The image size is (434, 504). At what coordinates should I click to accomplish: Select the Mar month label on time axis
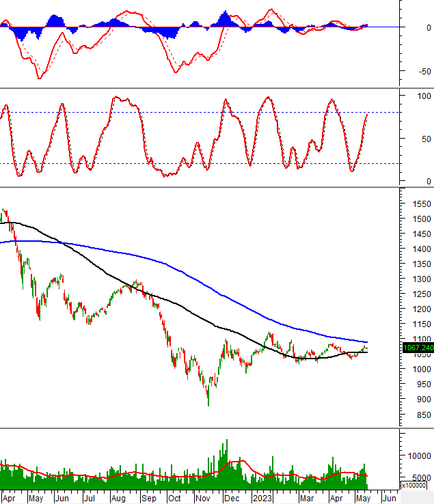pyautogui.click(x=307, y=499)
